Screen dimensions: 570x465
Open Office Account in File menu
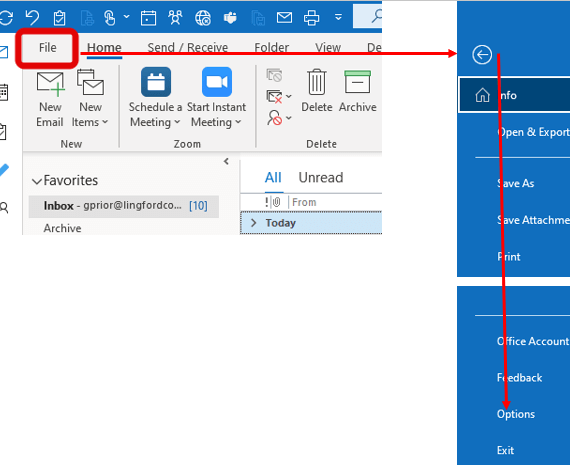(x=533, y=341)
